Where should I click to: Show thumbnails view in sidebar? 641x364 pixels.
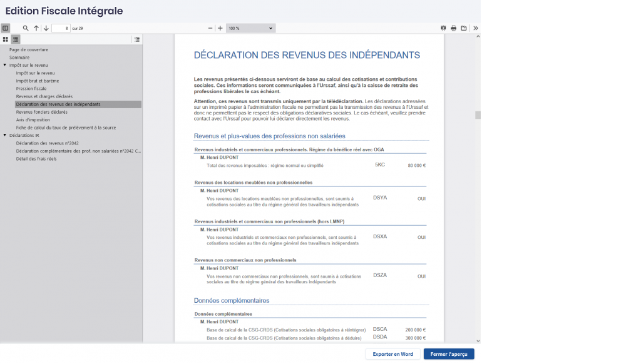pos(6,39)
